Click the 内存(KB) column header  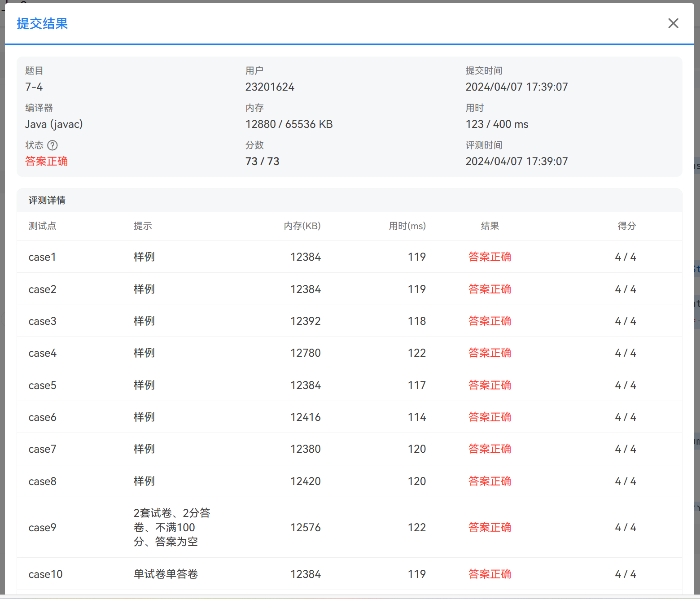pyautogui.click(x=302, y=226)
